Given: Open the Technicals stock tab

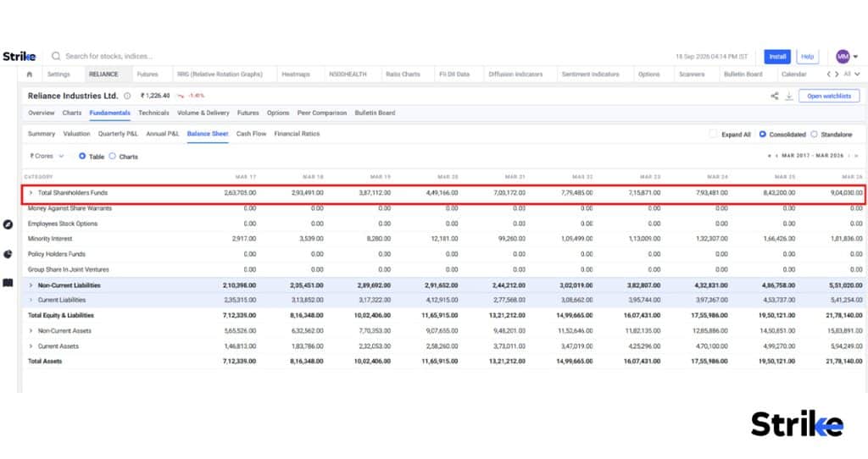Looking at the screenshot, I should [153, 113].
